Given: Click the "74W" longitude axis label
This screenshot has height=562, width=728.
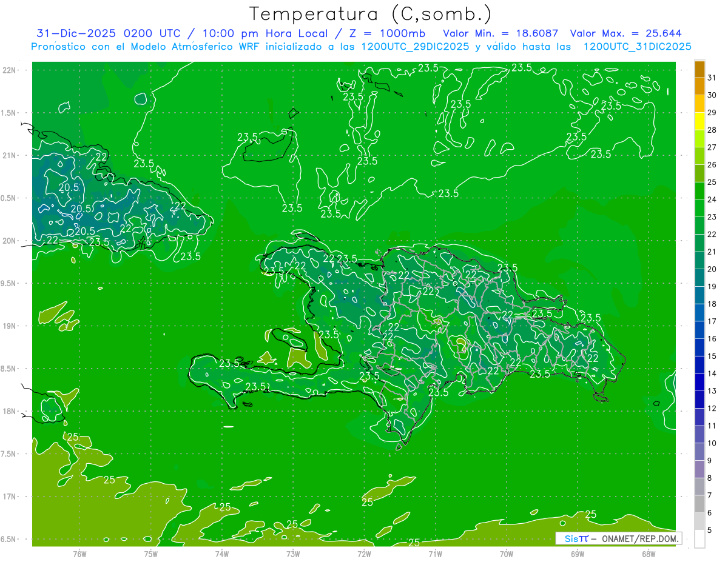Looking at the screenshot, I should tap(222, 554).
